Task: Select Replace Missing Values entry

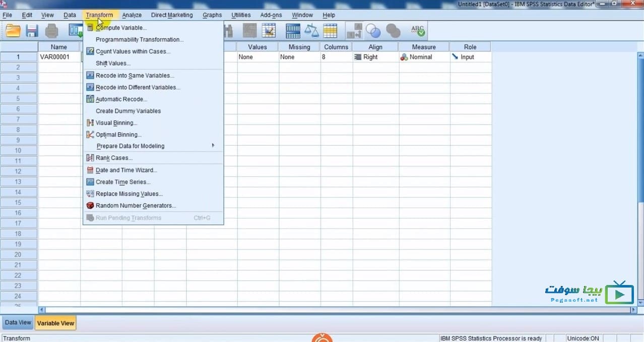Action: [153, 194]
